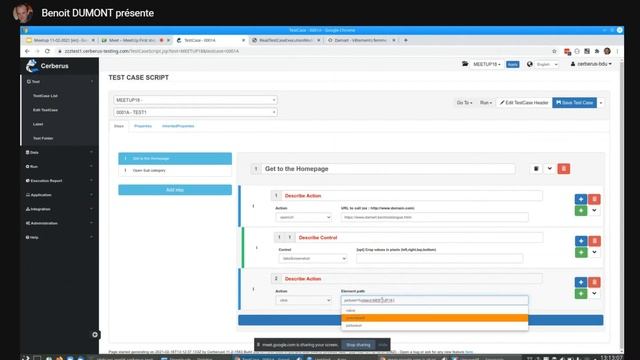The height and width of the screenshot is (360, 640).
Task: Click the globe language icon
Action: tap(529, 64)
